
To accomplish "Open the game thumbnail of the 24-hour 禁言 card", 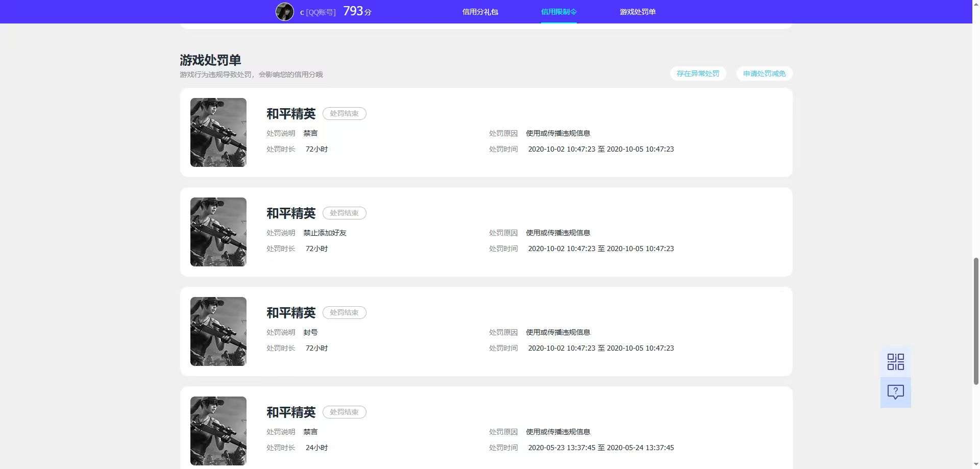I will [x=218, y=431].
